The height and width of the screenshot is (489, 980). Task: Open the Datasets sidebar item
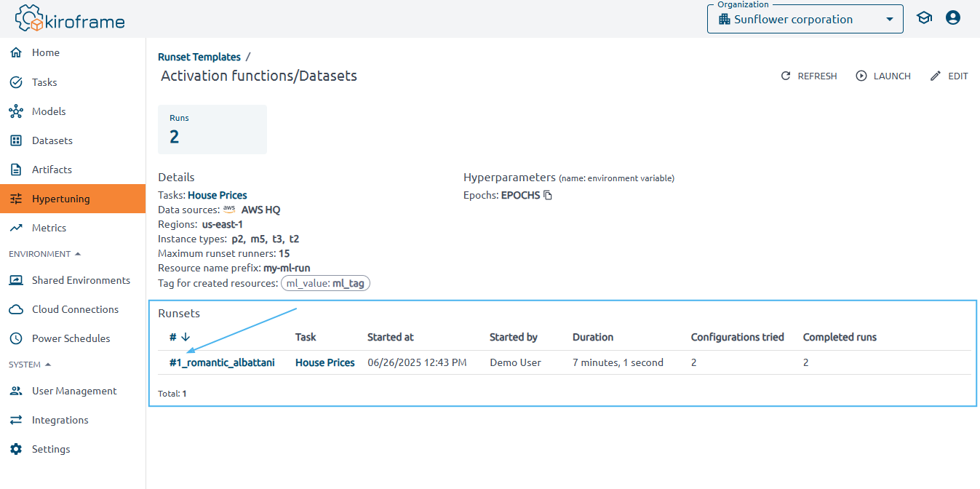52,140
